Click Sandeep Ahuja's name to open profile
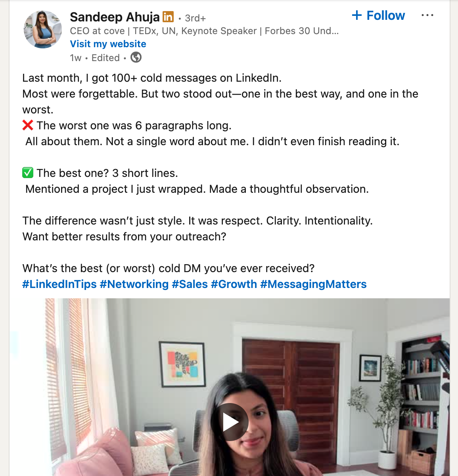Viewport: 458px width, 476px height. click(x=115, y=17)
